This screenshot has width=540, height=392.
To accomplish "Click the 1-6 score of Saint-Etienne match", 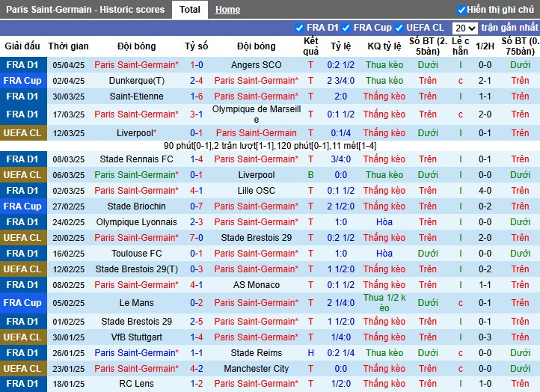I will [196, 96].
